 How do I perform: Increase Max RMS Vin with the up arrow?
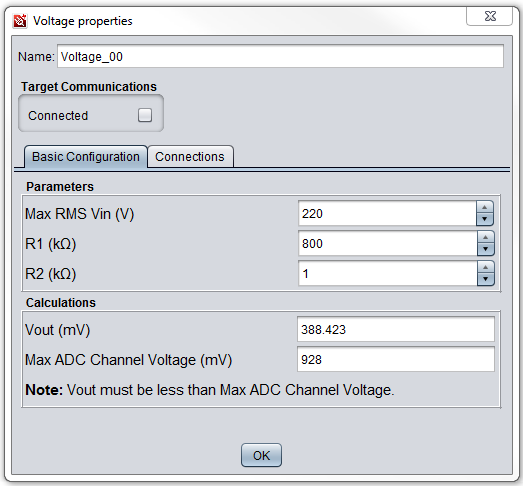pyautogui.click(x=485, y=207)
